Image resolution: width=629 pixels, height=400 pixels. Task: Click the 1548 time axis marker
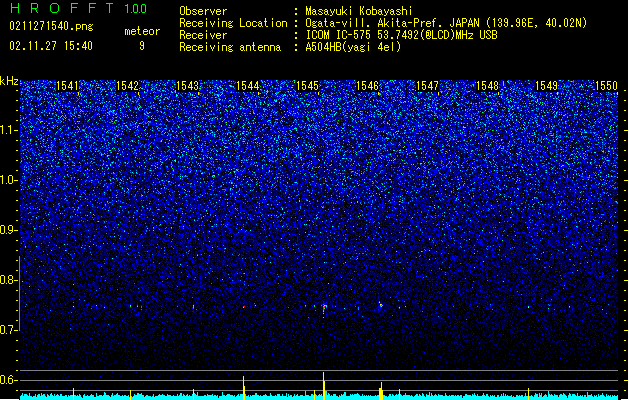click(x=487, y=86)
